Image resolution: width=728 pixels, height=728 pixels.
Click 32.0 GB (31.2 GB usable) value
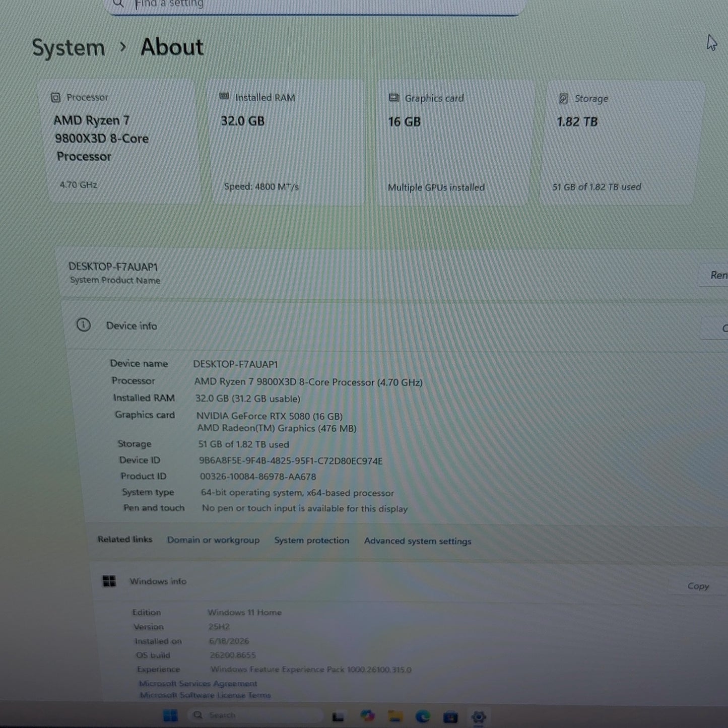pos(247,399)
